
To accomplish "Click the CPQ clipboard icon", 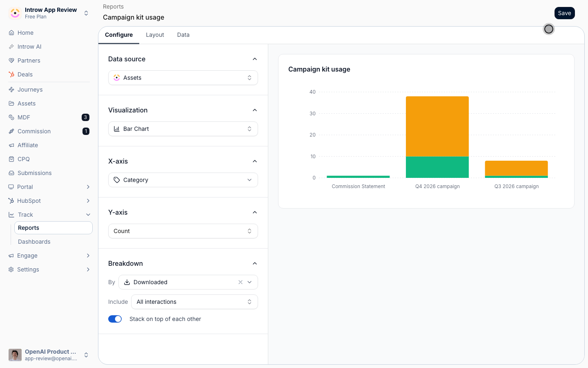I will click(11, 159).
